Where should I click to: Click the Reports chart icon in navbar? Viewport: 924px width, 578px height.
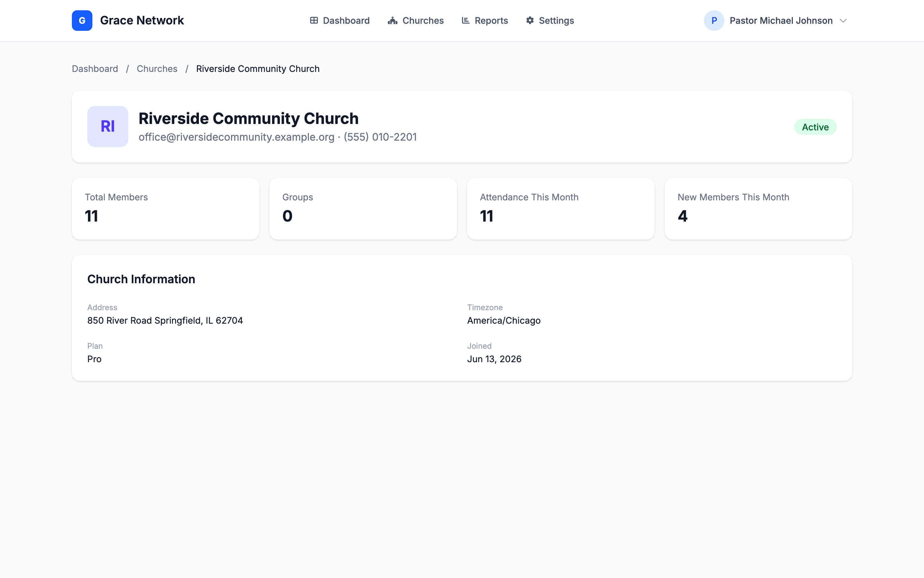pyautogui.click(x=466, y=21)
